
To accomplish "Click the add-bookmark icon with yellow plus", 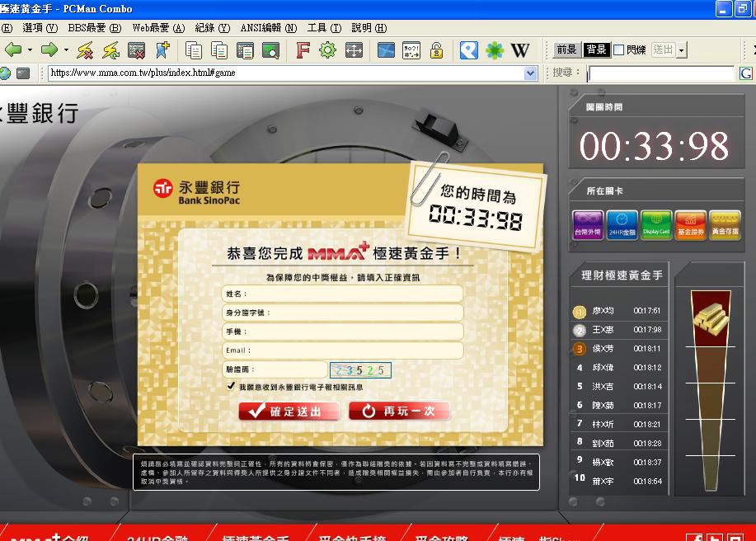I will point(162,50).
